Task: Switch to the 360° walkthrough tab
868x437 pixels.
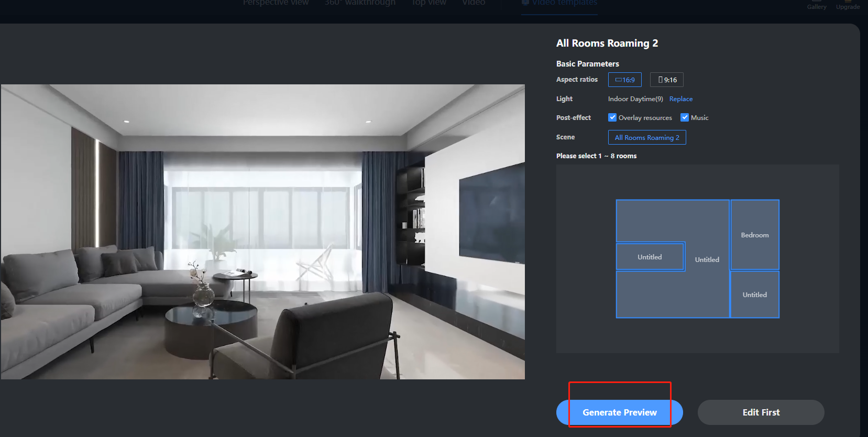Action: (x=359, y=3)
